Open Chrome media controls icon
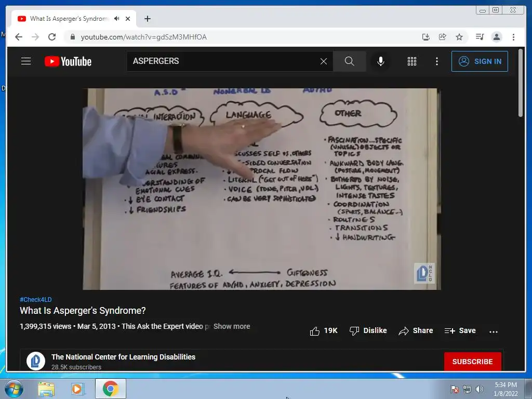Screen dimensions: 532x399 [480, 37]
